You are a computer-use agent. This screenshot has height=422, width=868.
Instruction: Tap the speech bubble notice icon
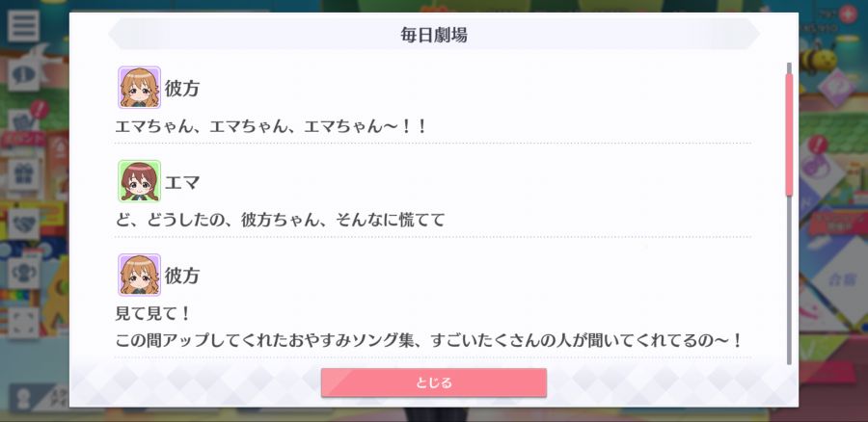pyautogui.click(x=23, y=75)
